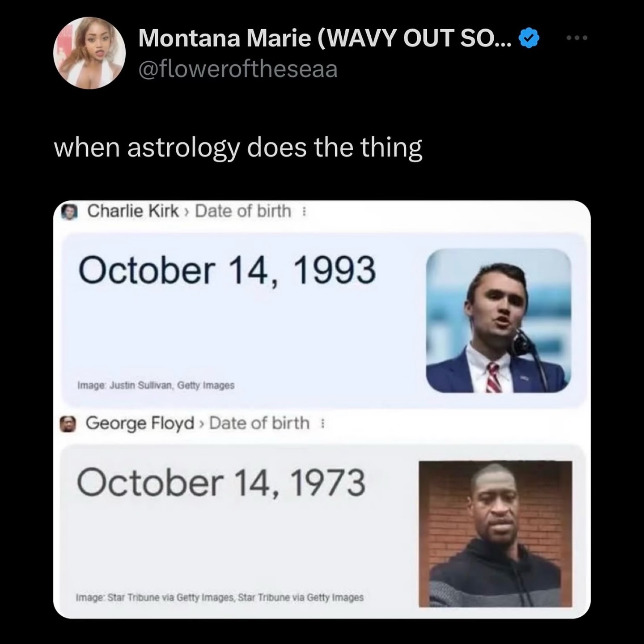Click the October 14, 1993 date text
This screenshot has height=644, width=644.
click(227, 270)
